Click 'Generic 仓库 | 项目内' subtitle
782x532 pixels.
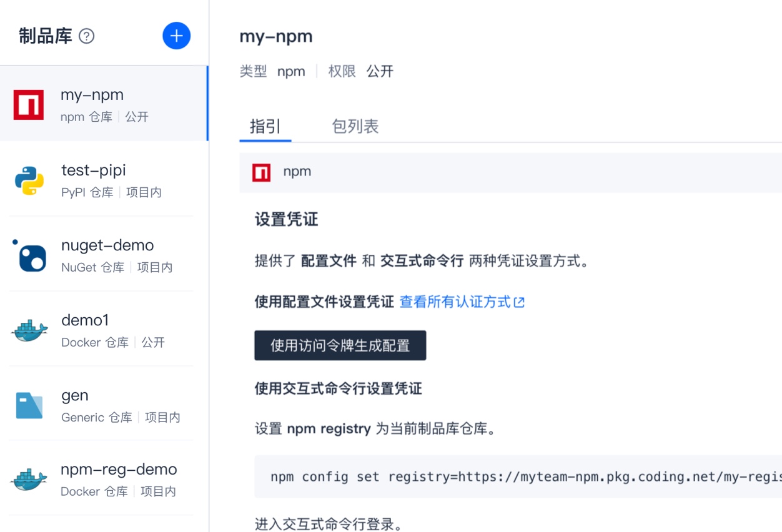[121, 417]
